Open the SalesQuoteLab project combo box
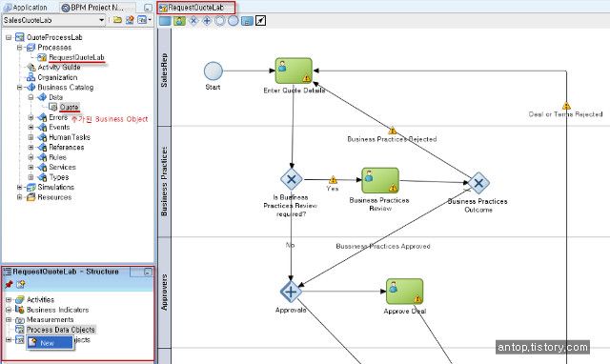 (53, 20)
